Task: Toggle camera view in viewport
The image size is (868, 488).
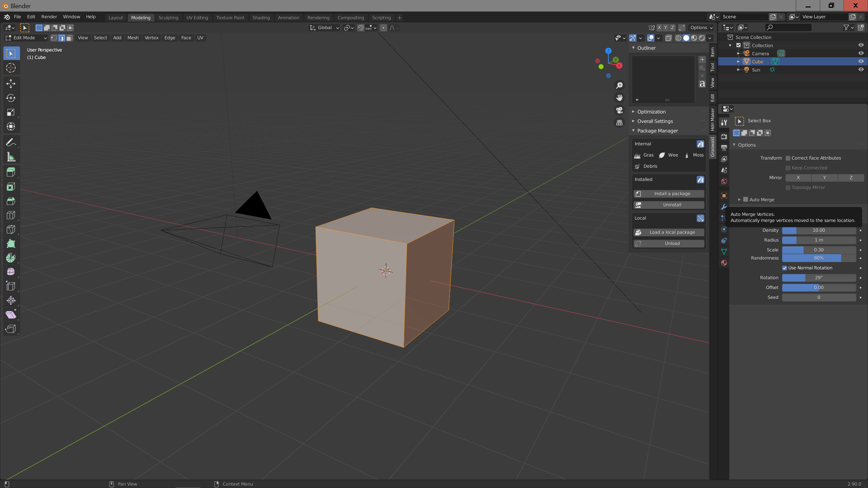Action: tap(619, 110)
